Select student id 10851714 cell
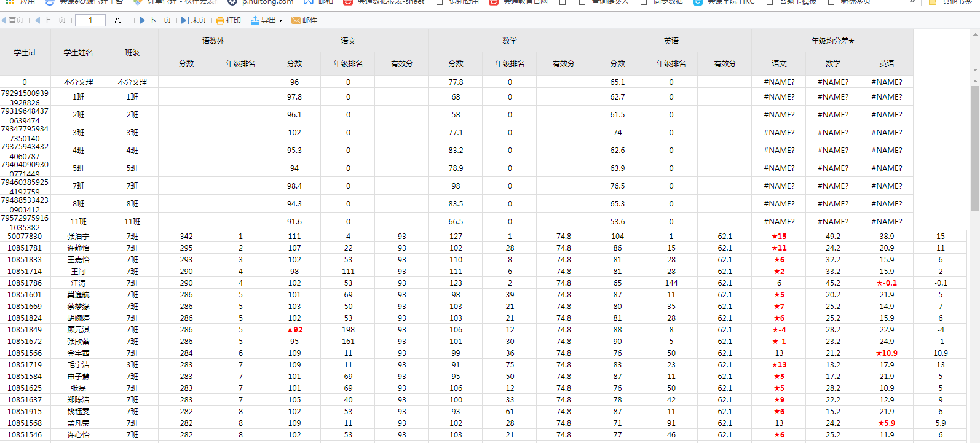Viewport: 980px width, 443px height. point(25,272)
